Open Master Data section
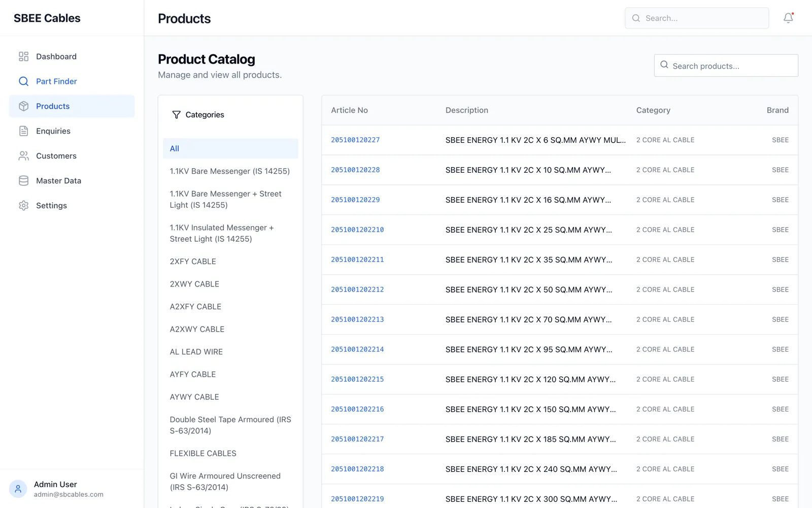This screenshot has width=812, height=508. click(x=72, y=181)
